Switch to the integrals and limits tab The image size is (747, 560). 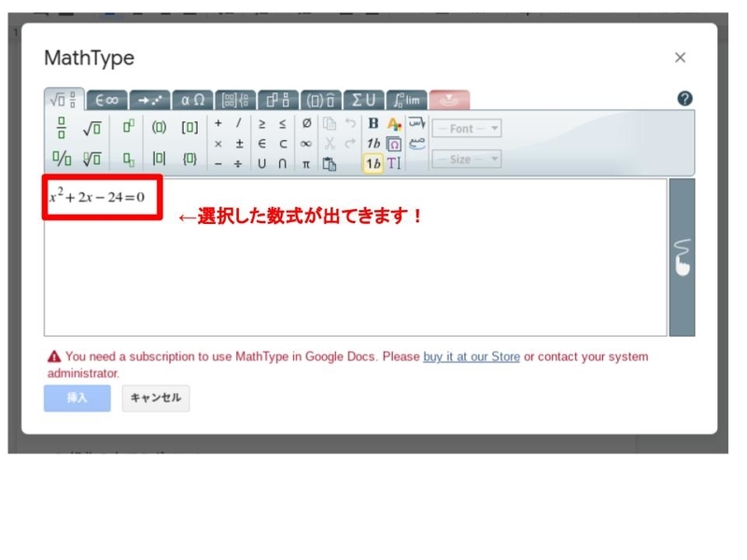point(406,100)
